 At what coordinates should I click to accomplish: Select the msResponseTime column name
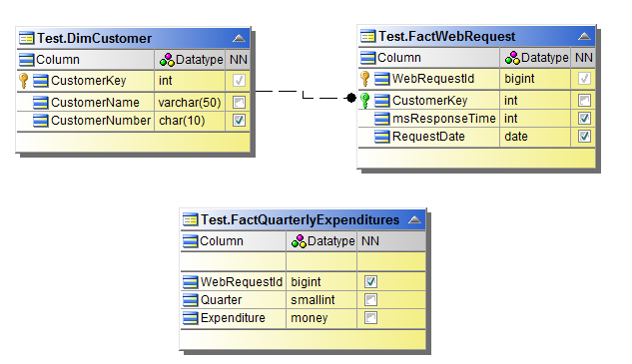click(443, 119)
